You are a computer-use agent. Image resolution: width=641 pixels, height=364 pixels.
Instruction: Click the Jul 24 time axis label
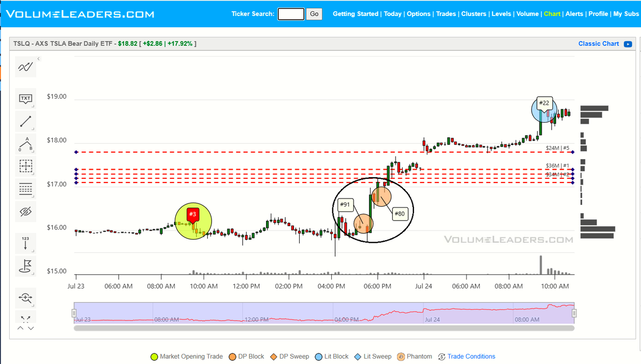424,286
